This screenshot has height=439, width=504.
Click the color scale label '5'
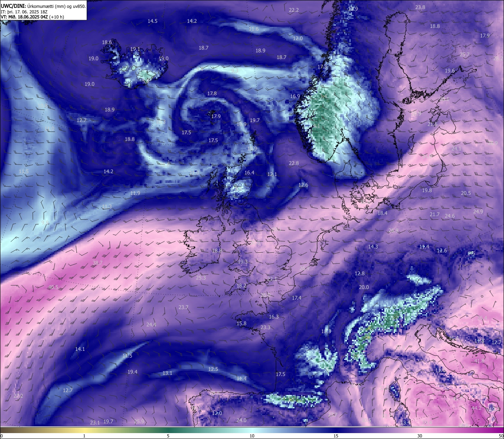point(168,436)
